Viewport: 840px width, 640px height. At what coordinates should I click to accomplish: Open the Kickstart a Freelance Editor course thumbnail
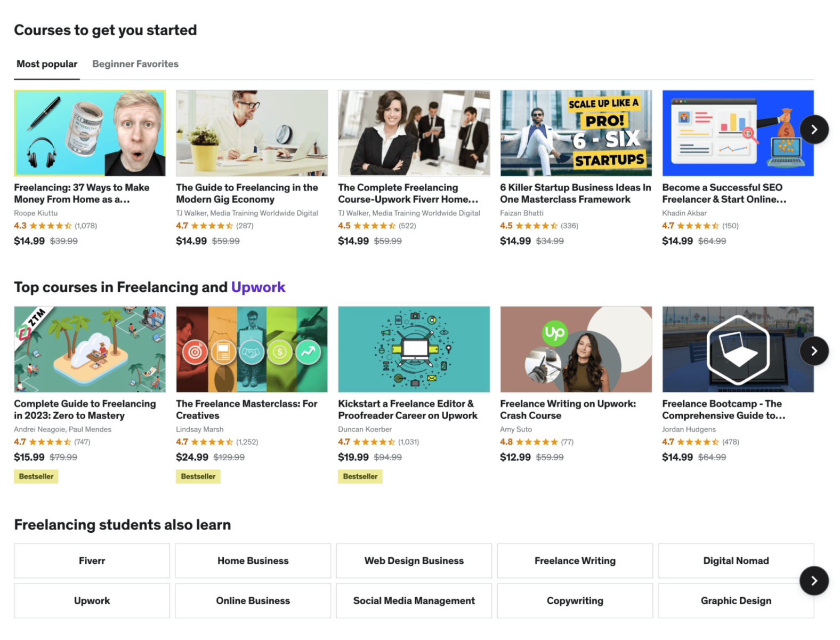[x=414, y=349]
